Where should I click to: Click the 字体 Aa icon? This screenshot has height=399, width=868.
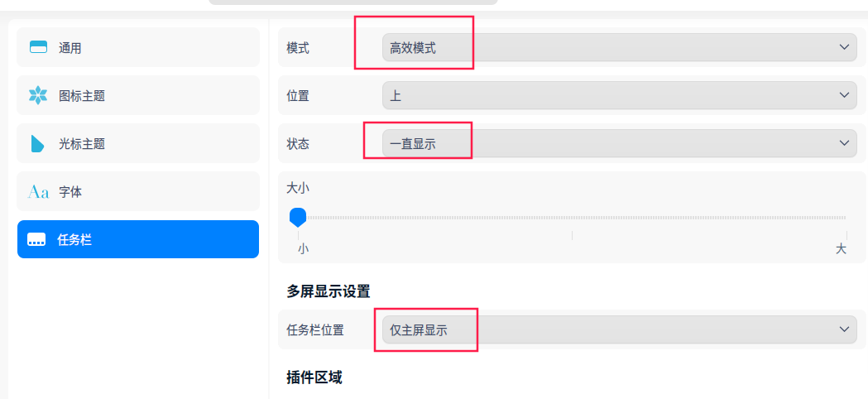(38, 192)
